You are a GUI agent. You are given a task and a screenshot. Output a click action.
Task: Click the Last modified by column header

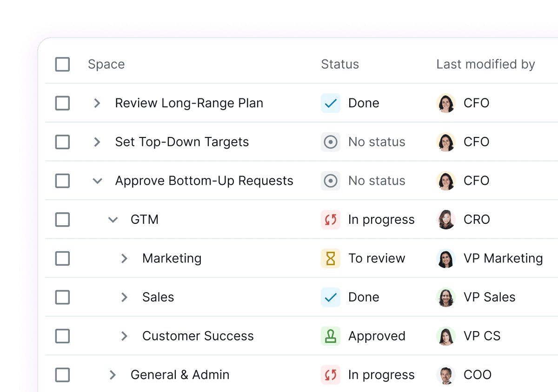pos(485,64)
